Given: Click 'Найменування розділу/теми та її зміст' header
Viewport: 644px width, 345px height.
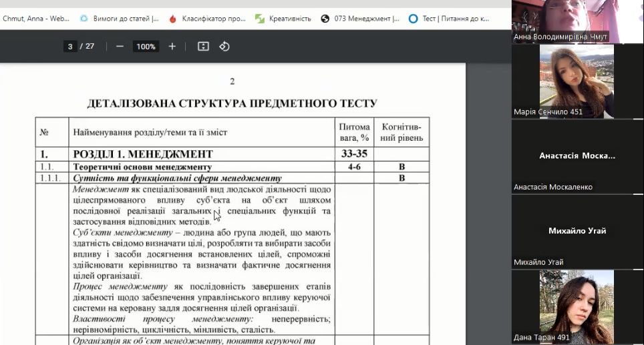Looking at the screenshot, I should click(150, 133).
